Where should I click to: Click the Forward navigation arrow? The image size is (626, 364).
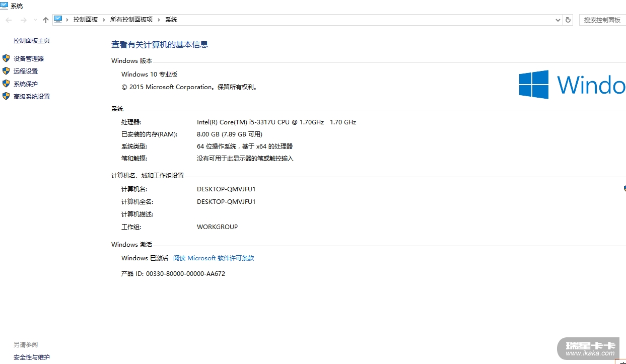(23, 20)
